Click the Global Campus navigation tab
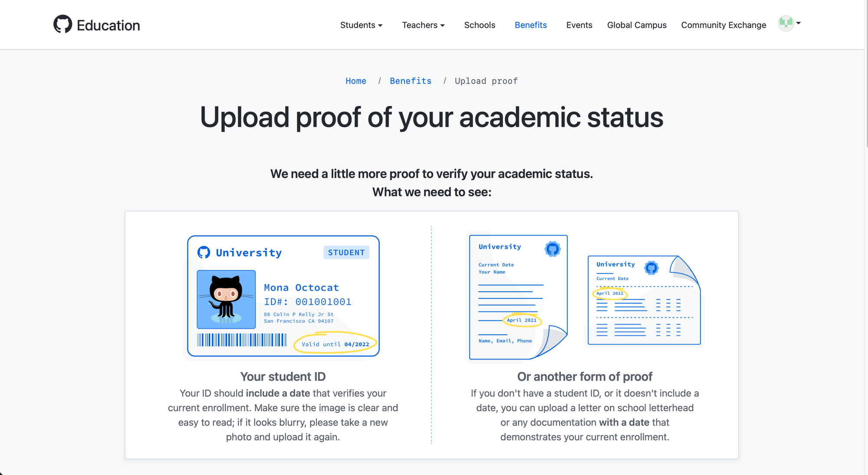Image resolution: width=868 pixels, height=475 pixels. (637, 24)
